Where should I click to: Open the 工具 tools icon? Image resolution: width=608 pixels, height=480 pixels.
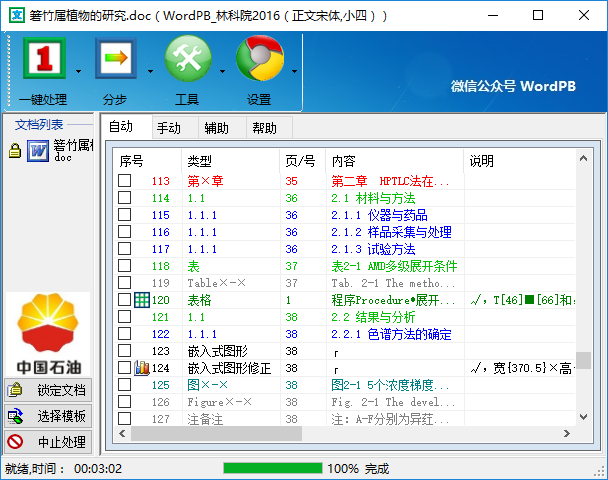187,62
